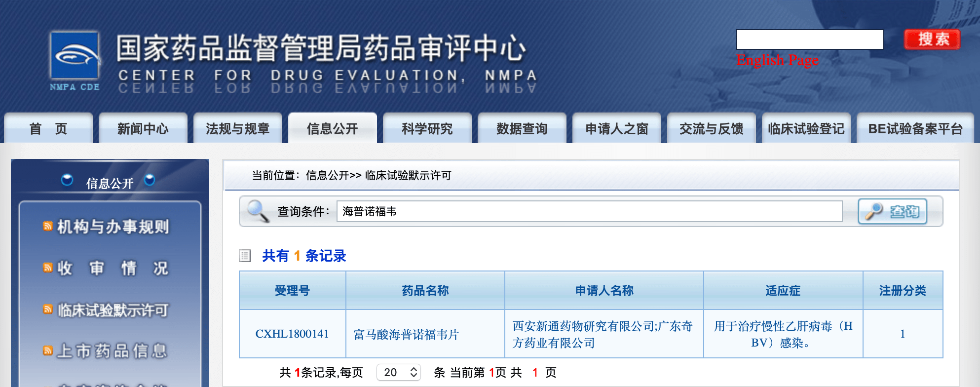This screenshot has width=980, height=387.
Task: Click the blue dot left of 信息公开 header
Action: coord(67,180)
